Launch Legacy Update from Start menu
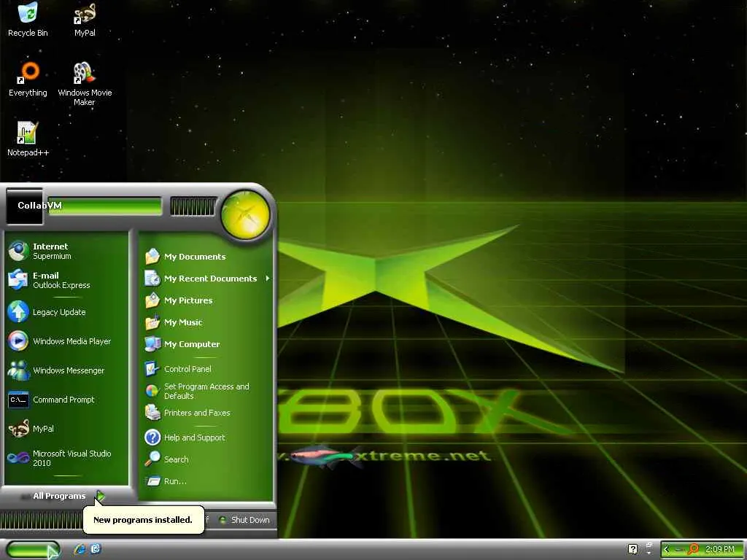747x560 pixels. [x=66, y=312]
